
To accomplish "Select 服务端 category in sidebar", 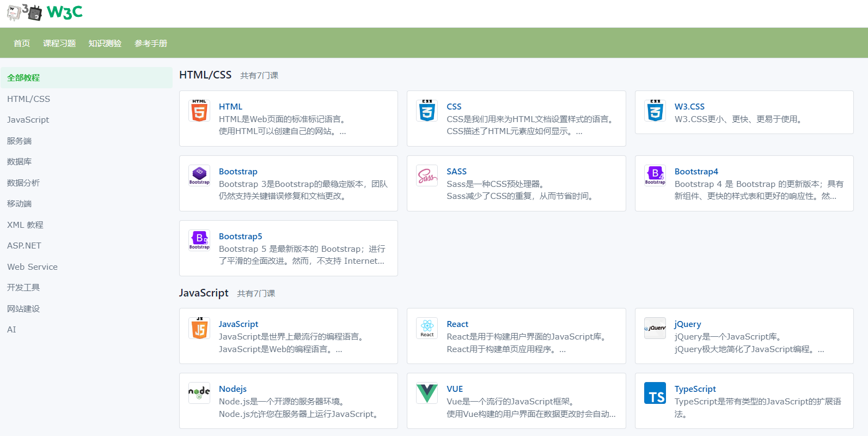I will point(87,141).
